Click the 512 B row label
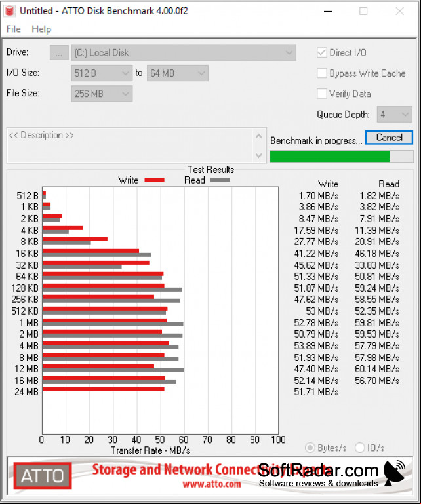Image resolution: width=421 pixels, height=504 pixels. pos(28,196)
